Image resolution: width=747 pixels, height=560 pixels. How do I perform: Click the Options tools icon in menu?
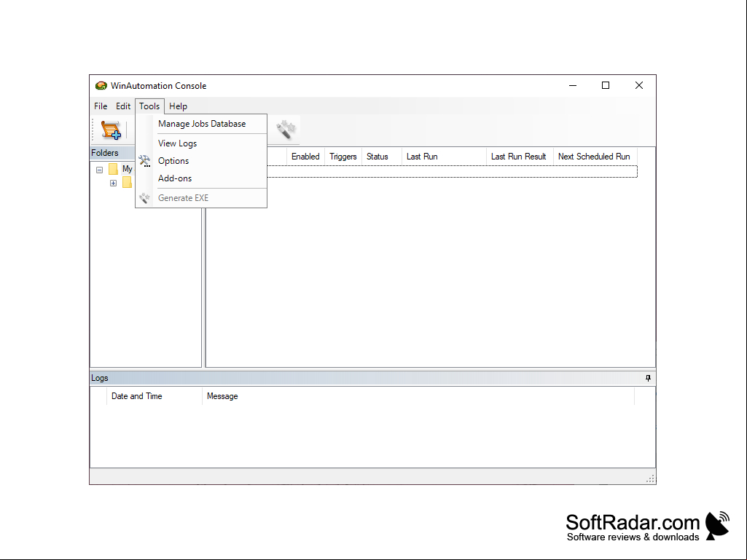pos(144,161)
